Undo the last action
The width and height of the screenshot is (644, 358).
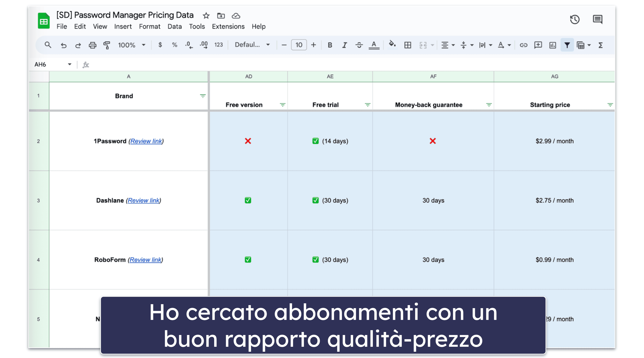tap(63, 45)
